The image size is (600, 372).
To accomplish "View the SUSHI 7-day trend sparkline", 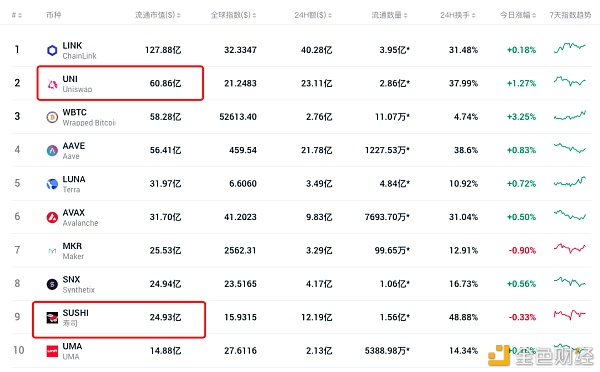I will pos(570,315).
